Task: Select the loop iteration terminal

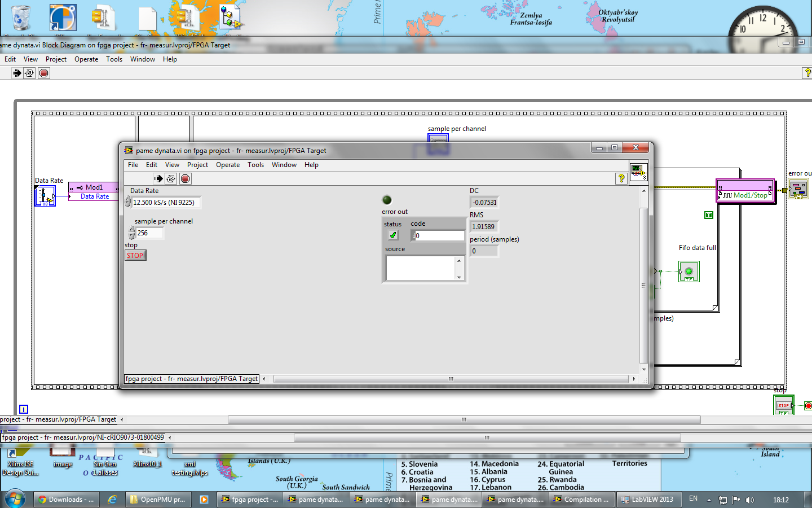Action: coord(24,409)
